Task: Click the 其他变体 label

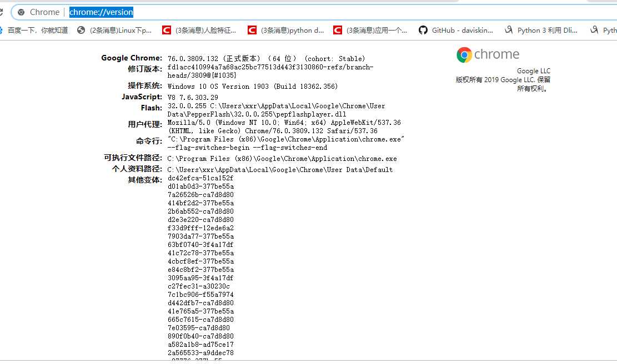Action: click(x=145, y=180)
